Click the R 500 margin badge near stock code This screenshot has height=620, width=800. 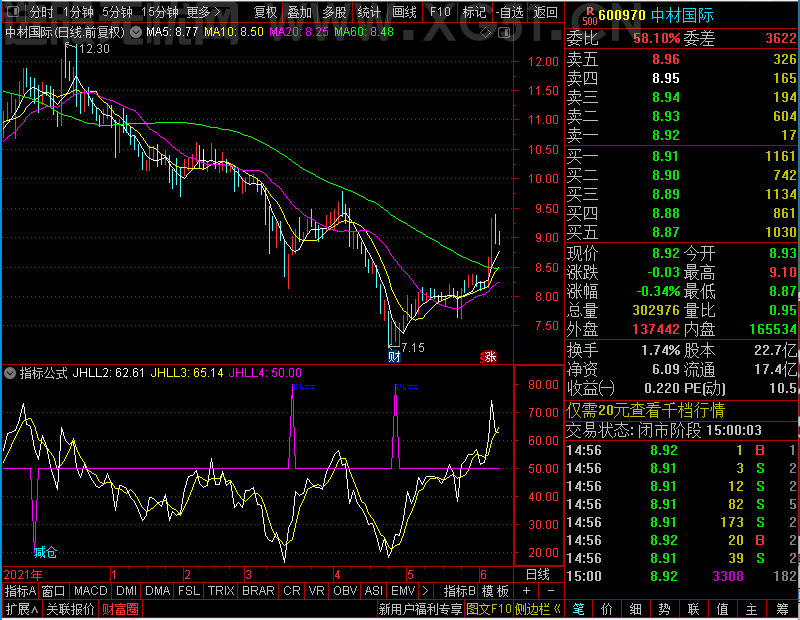[x=589, y=16]
